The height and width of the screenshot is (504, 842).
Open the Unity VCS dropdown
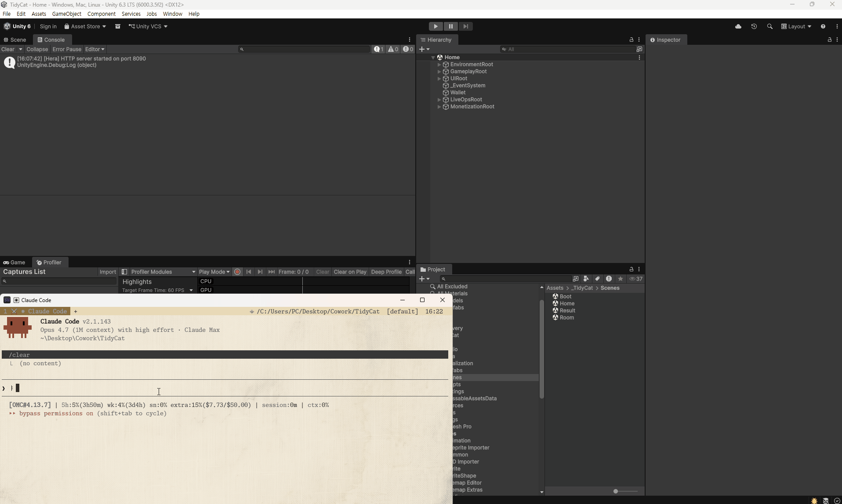point(148,26)
